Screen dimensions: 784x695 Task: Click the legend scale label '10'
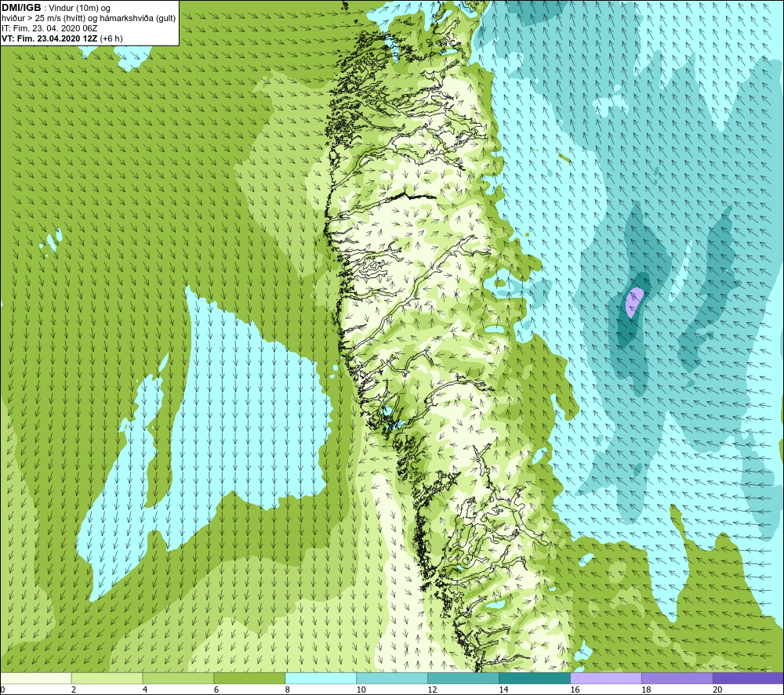361,690
